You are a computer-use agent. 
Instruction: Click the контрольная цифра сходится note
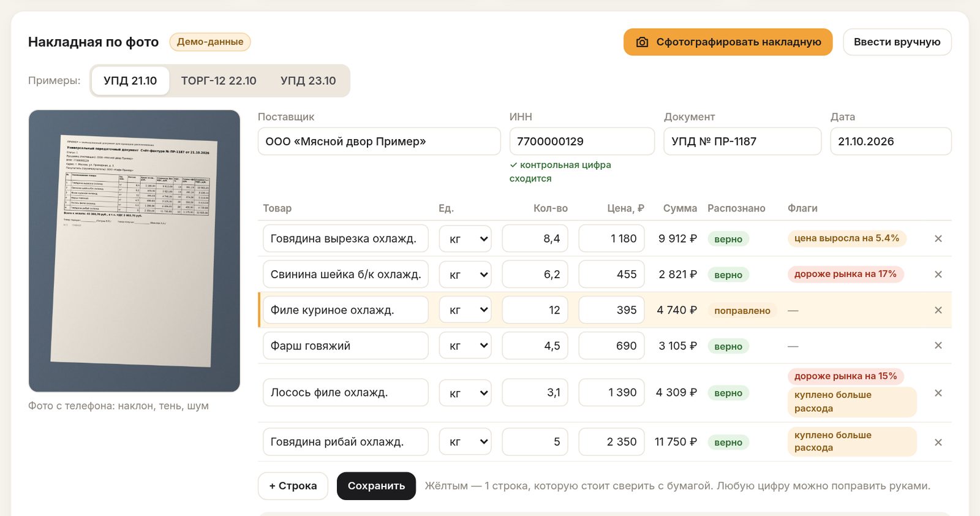560,172
